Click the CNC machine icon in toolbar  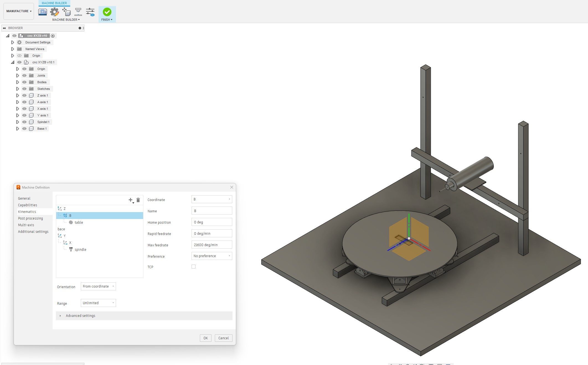click(x=43, y=12)
